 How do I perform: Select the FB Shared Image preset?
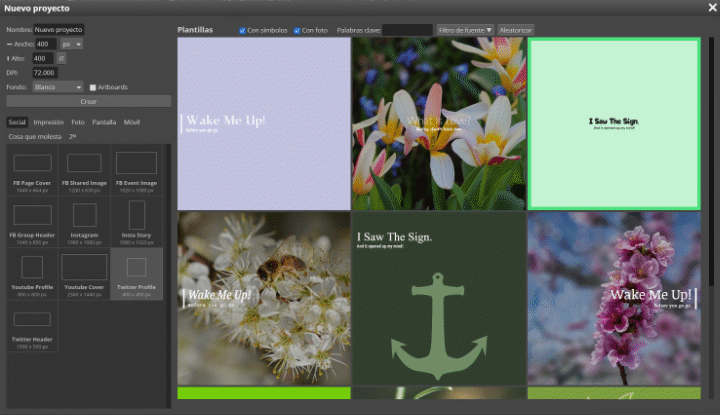click(84, 170)
